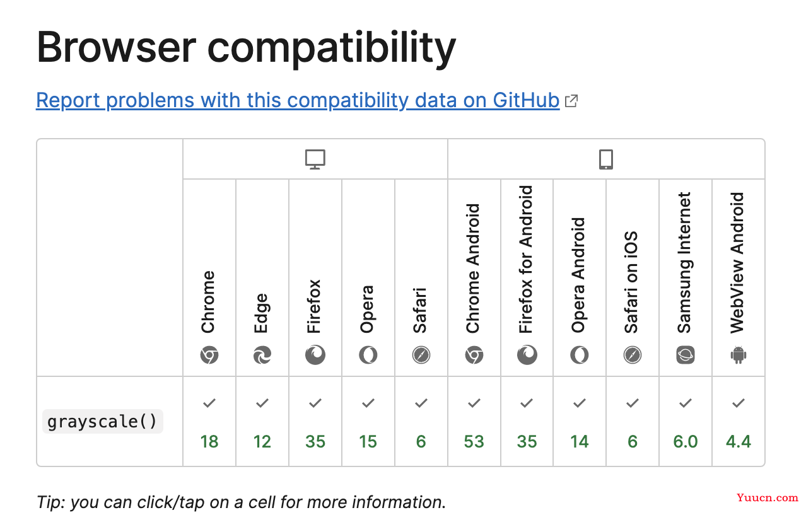
Task: Click the Firefox for Android column header
Action: click(x=527, y=277)
